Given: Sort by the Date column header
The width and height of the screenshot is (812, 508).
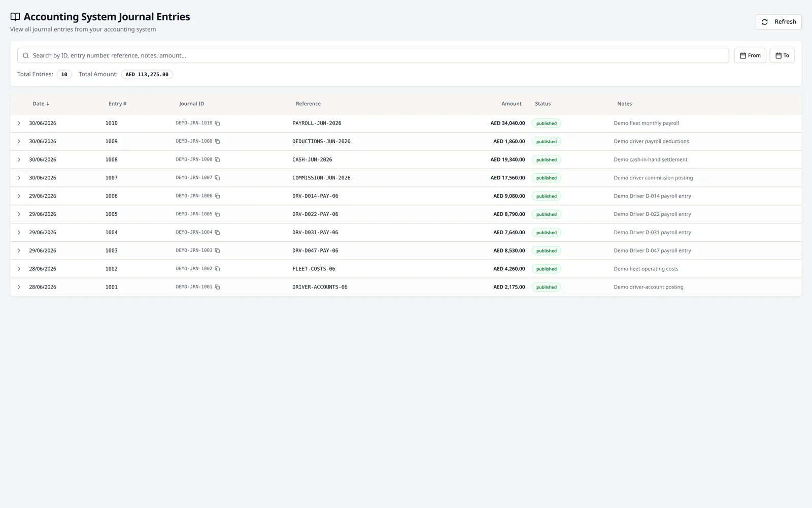Looking at the screenshot, I should pyautogui.click(x=41, y=104).
